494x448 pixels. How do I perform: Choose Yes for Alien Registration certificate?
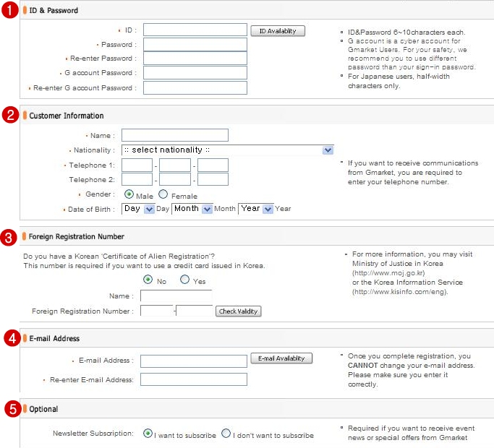tap(184, 279)
